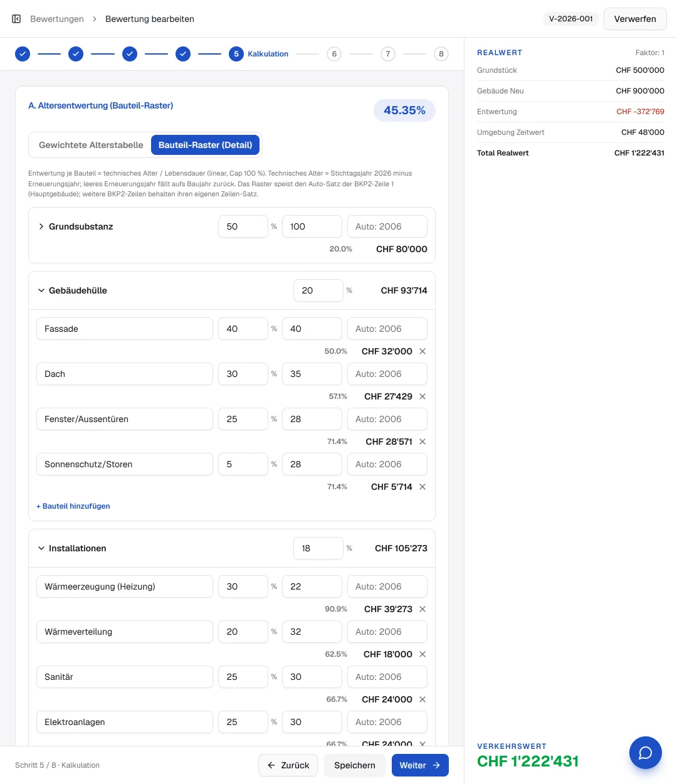677x784 pixels.
Task: Jump to step 7
Action: [388, 54]
